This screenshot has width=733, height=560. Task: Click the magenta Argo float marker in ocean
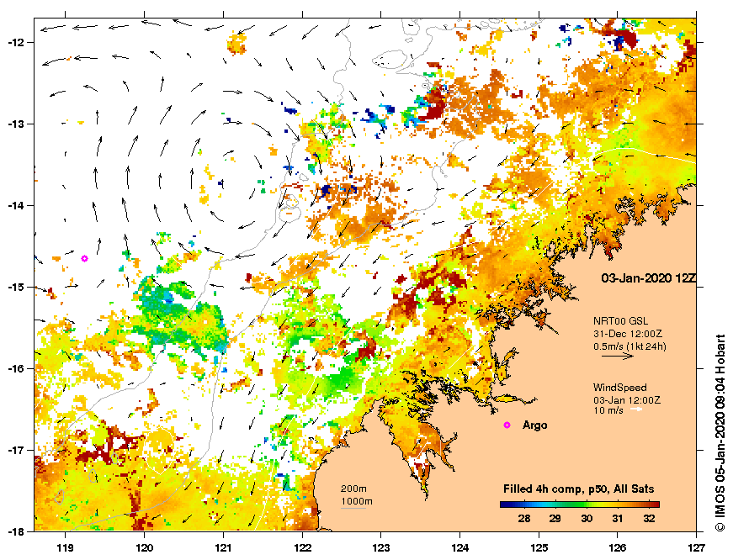click(85, 258)
